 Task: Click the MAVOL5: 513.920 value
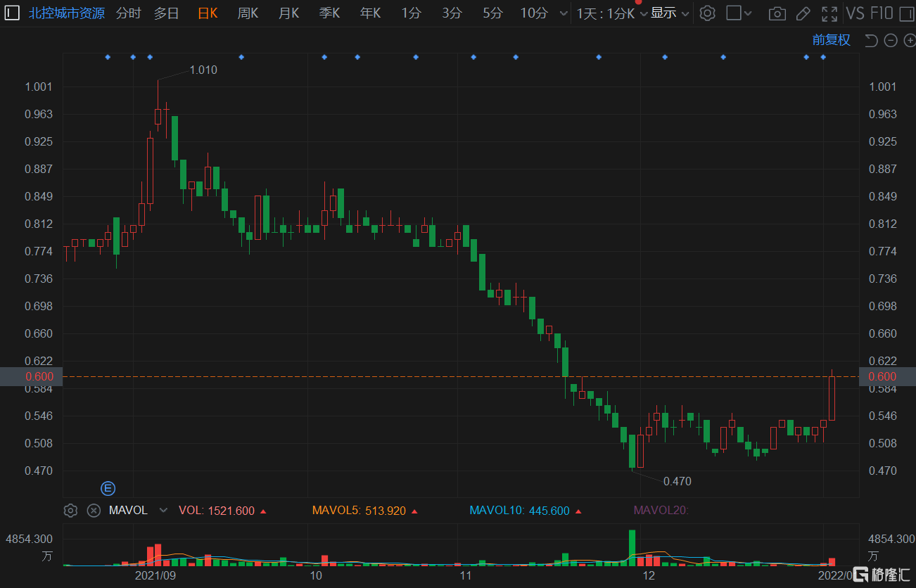(x=359, y=511)
